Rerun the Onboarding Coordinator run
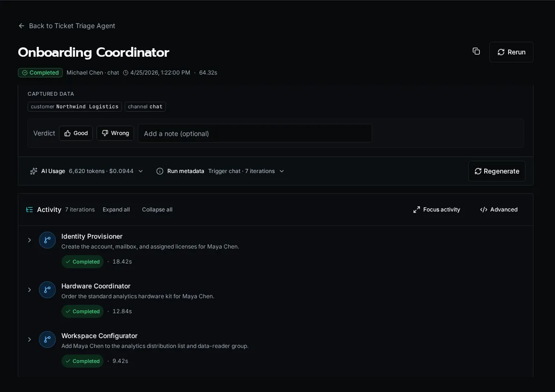 point(511,52)
